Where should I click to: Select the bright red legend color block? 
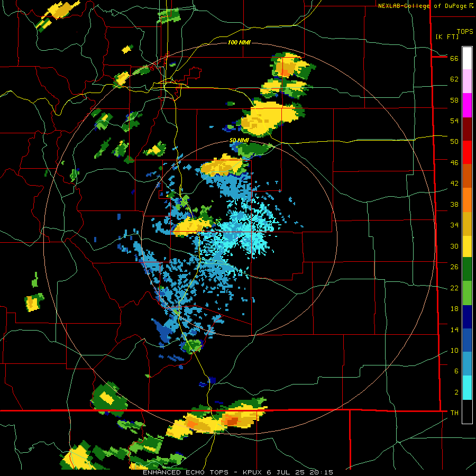coord(467,152)
